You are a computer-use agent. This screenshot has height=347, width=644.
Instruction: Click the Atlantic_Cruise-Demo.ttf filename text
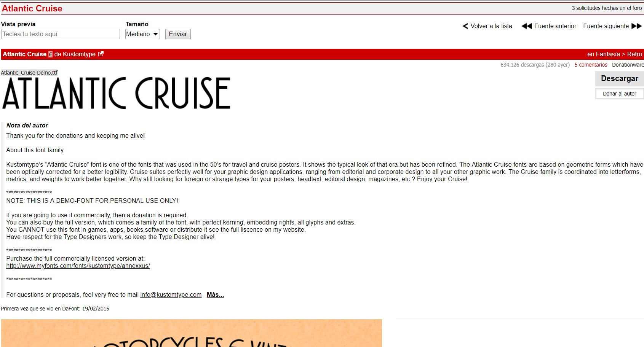click(x=29, y=73)
